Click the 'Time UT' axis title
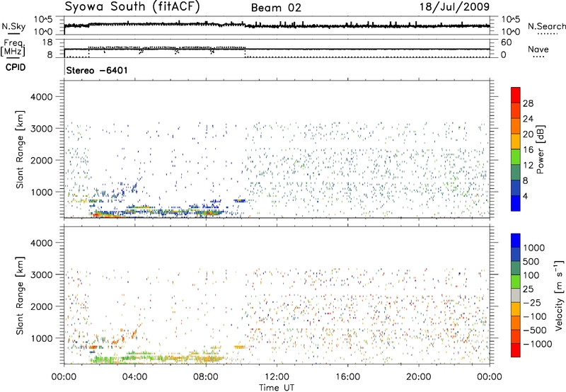 click(277, 387)
